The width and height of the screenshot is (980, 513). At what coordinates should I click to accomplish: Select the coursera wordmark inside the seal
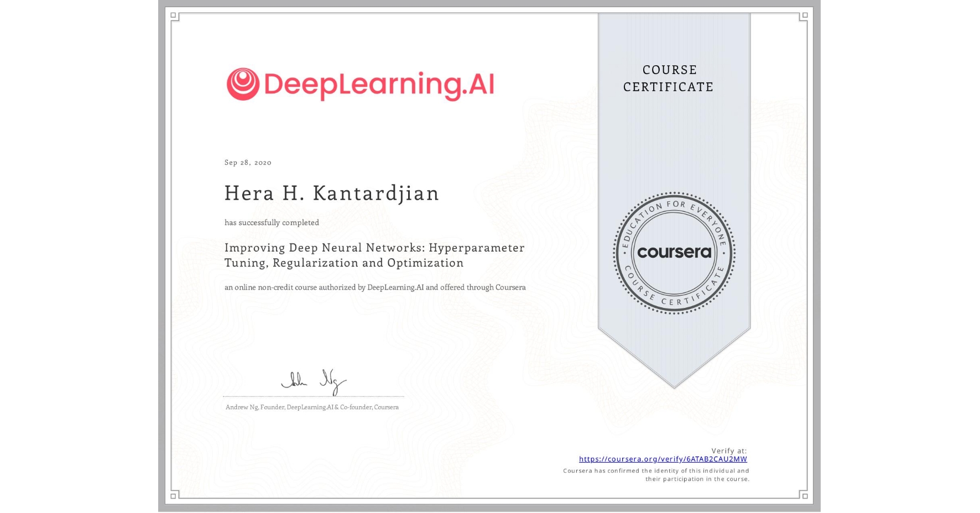[674, 253]
